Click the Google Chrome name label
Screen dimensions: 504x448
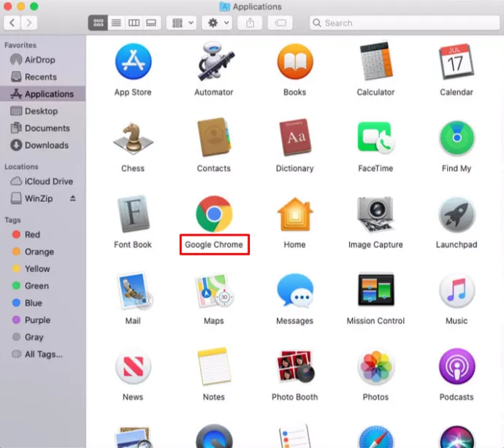pos(214,244)
